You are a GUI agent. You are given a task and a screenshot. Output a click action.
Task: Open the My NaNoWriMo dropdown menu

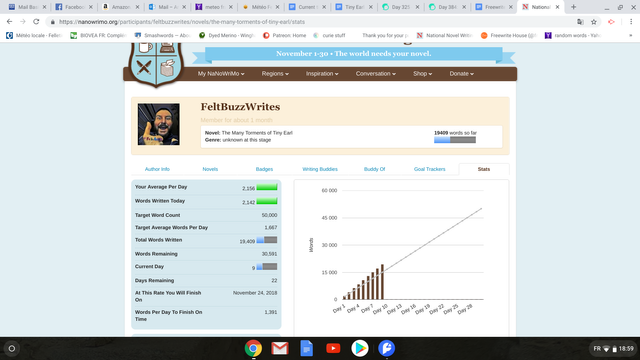[221, 74]
